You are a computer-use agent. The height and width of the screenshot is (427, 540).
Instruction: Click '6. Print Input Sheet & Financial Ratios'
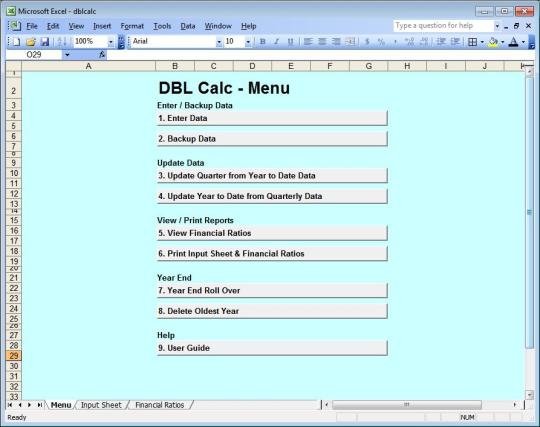(272, 254)
